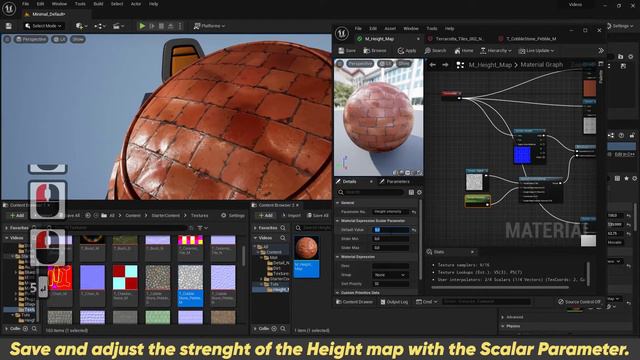Click the graph overview icon beside M_Height_Map
The height and width of the screenshot is (360, 640).
[x=460, y=65]
